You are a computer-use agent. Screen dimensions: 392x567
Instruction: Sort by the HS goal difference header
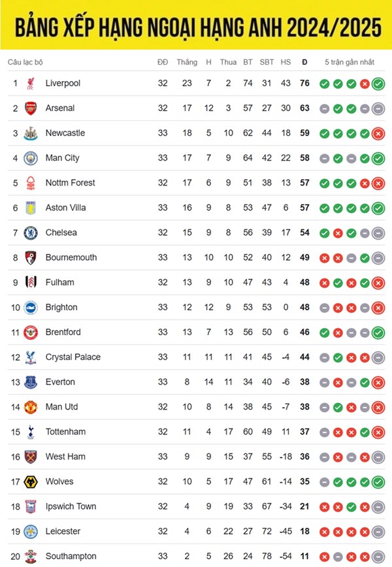click(x=286, y=62)
